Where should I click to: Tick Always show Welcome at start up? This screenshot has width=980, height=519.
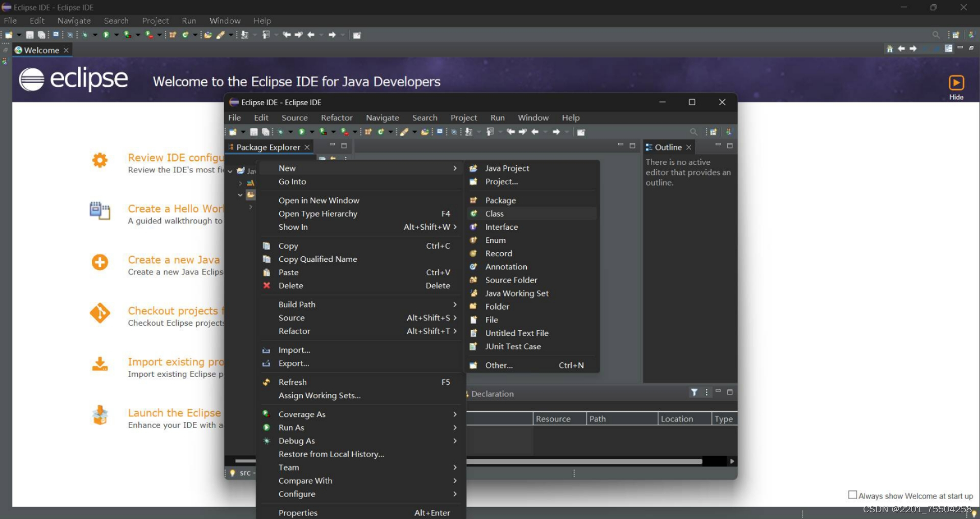coord(852,495)
